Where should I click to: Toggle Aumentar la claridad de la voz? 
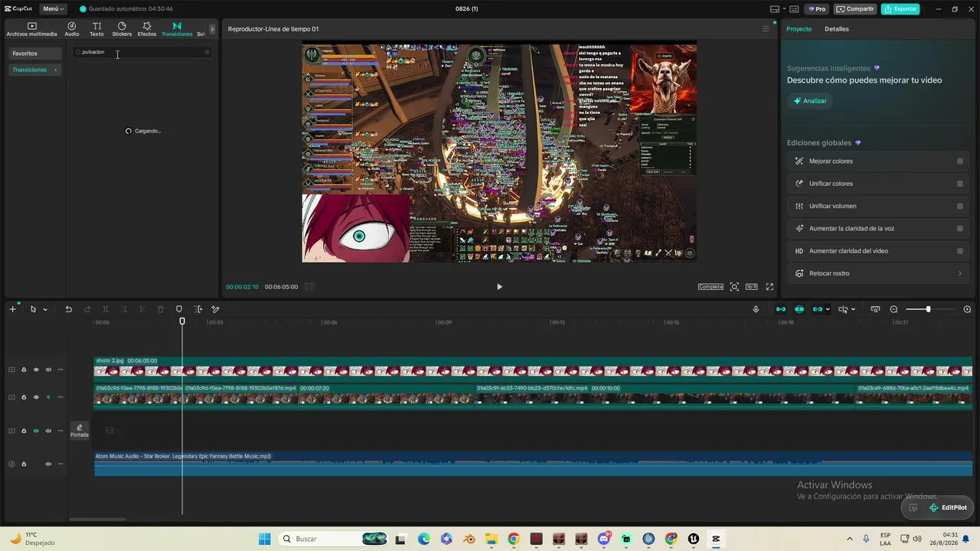pyautogui.click(x=960, y=229)
